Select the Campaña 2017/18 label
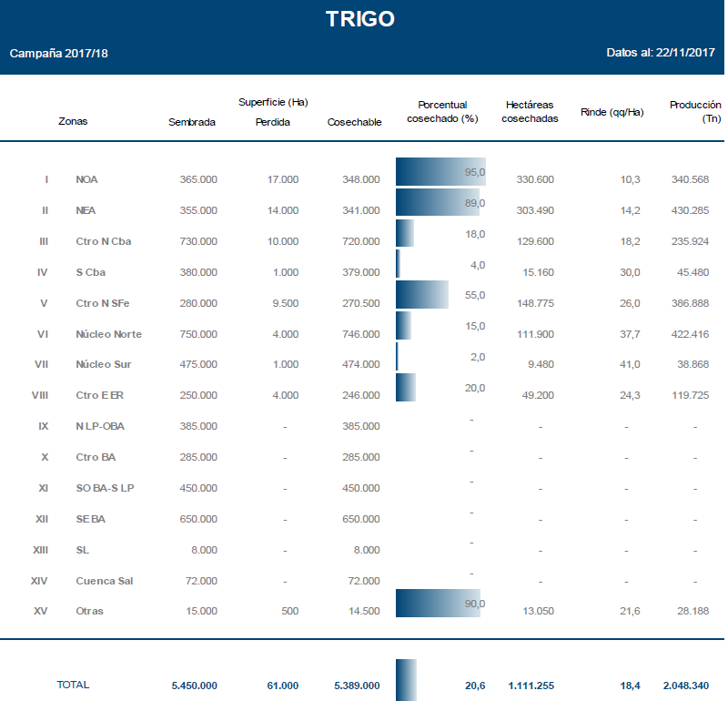Viewport: 728px width, 701px height. 59,54
